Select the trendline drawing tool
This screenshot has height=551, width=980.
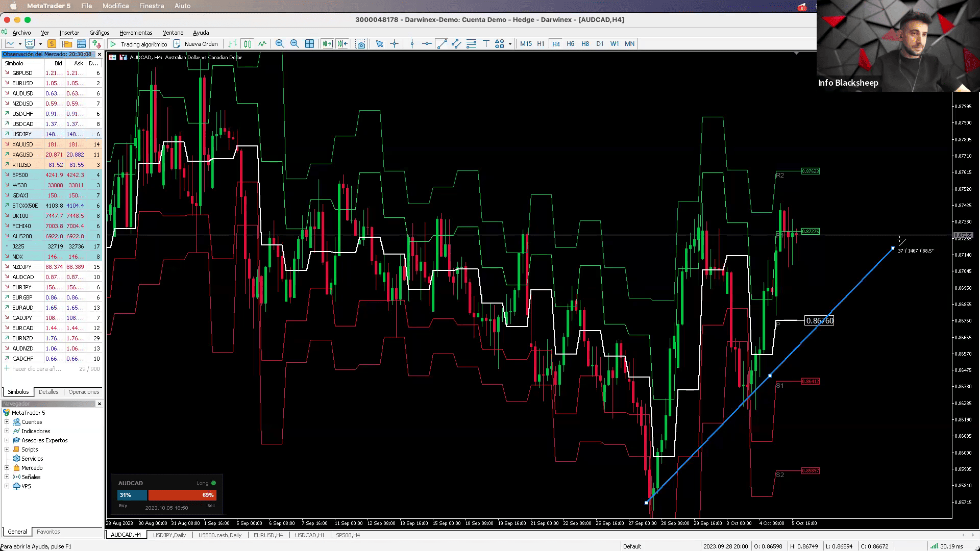(442, 44)
